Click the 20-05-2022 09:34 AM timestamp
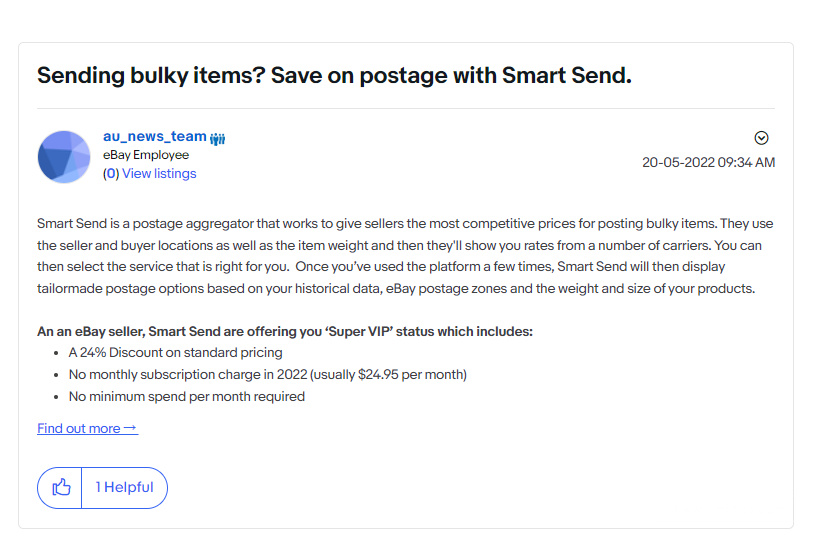Viewport: 817px width, 542px height. click(x=708, y=163)
